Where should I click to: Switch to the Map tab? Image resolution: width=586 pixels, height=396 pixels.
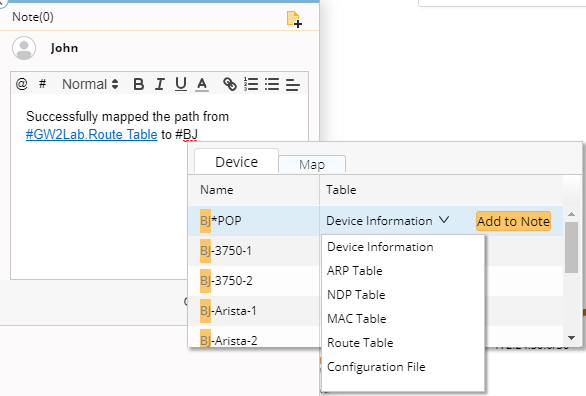point(312,164)
